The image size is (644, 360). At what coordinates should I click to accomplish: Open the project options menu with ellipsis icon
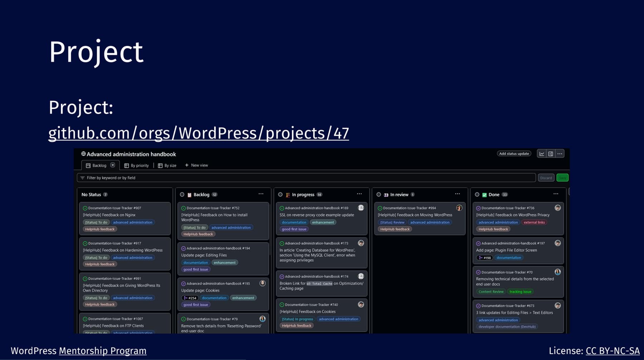coord(560,154)
